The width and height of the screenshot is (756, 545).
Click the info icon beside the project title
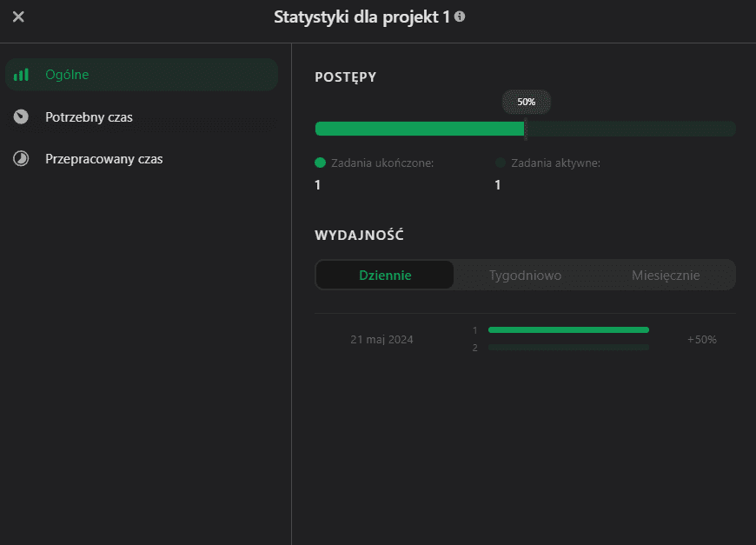460,17
